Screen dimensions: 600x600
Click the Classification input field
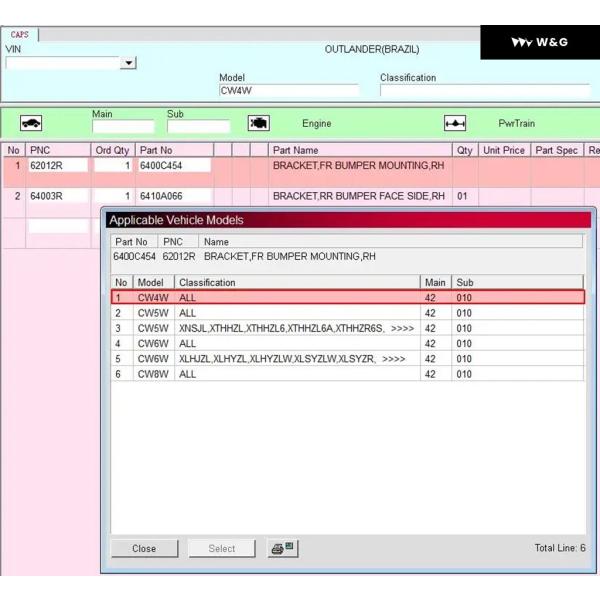tap(486, 91)
